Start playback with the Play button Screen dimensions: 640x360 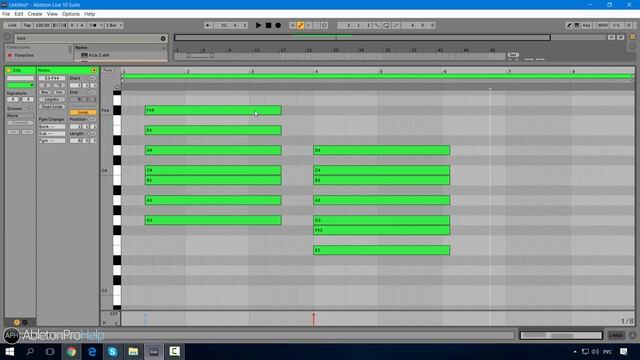point(258,25)
